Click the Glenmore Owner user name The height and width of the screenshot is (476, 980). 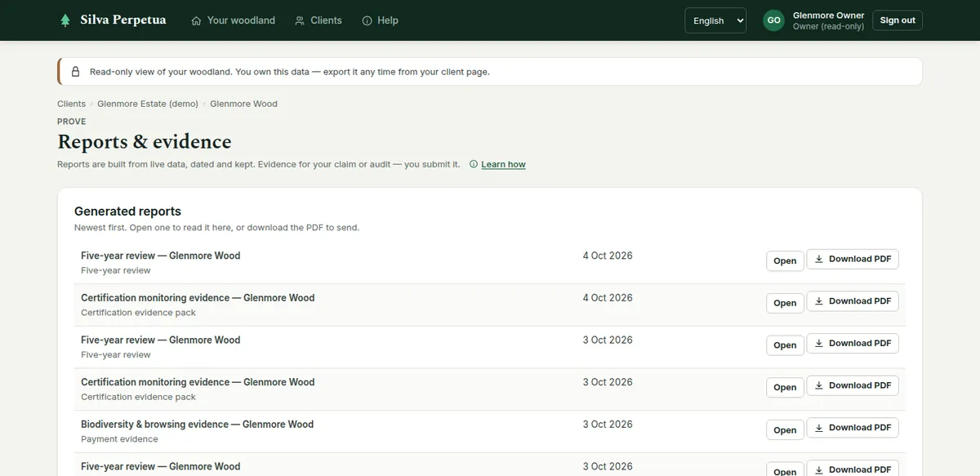(x=828, y=16)
